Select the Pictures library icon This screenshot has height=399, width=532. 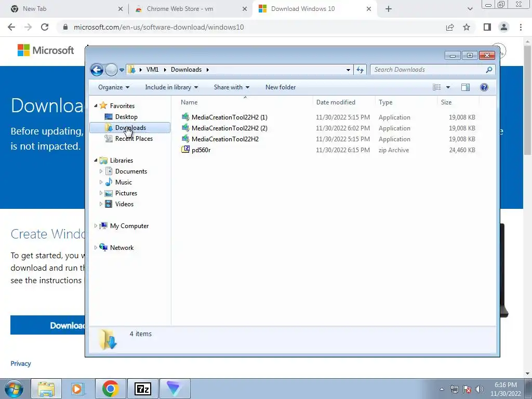[x=109, y=193]
